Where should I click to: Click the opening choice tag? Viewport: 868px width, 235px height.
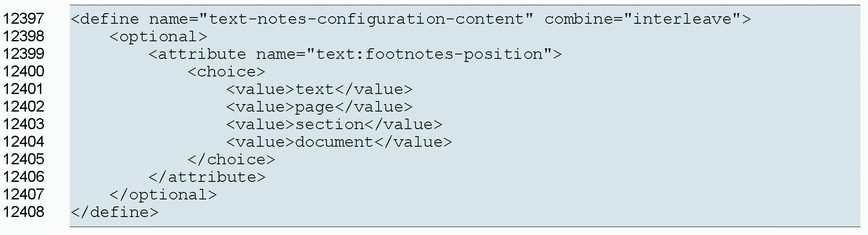[226, 72]
